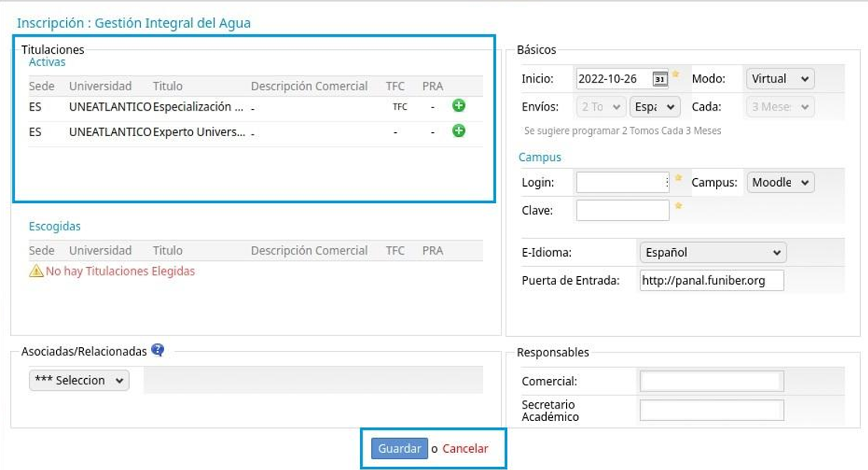Click the help icon beside Asociadas/Relacionadas
The image size is (868, 470).
coord(158,350)
